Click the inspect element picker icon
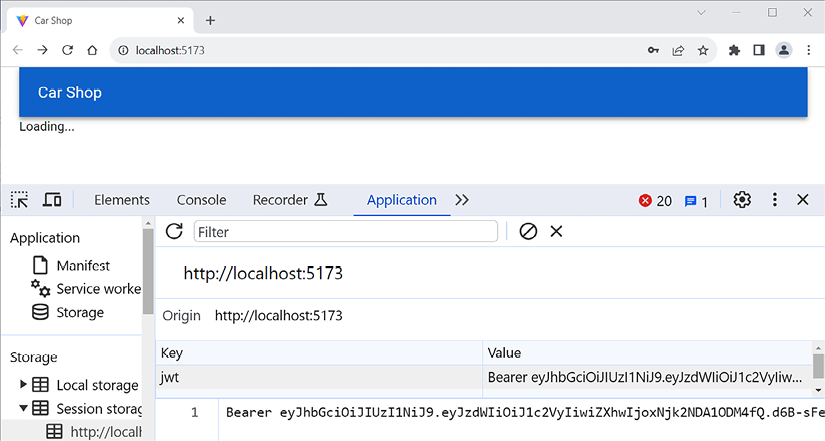Screen dimensions: 825x441 pyautogui.click(x=20, y=200)
